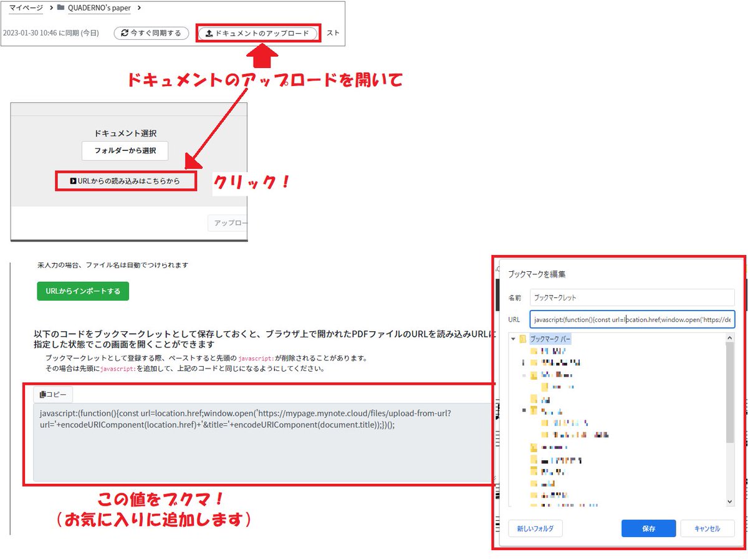Click the ブックマークを編集 dialog title

(536, 274)
